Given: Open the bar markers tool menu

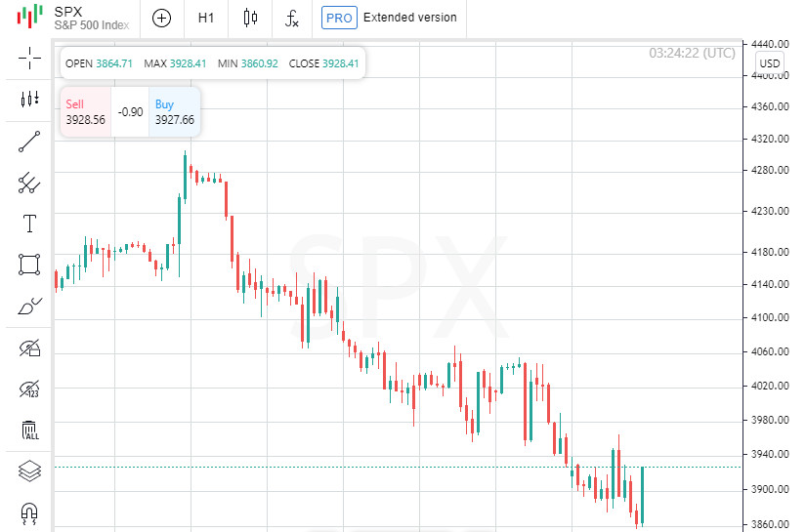Looking at the screenshot, I should click(29, 99).
